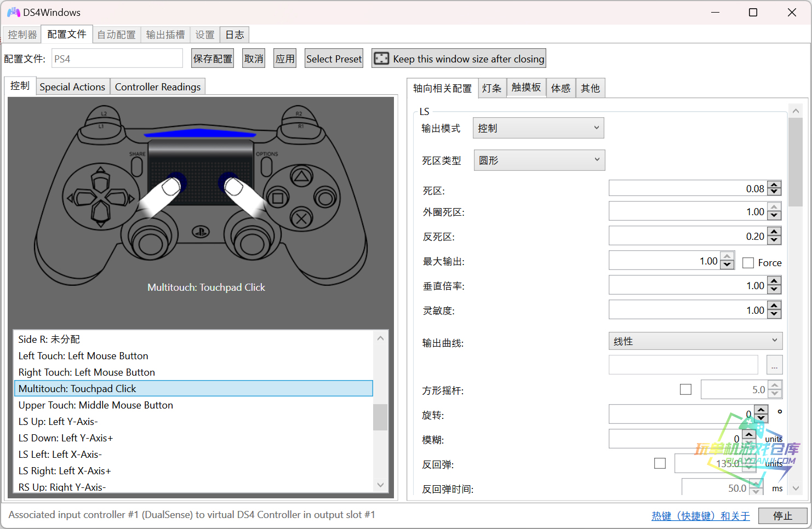This screenshot has width=812, height=529.
Task: Increase the 死区 value with the up arrow
Action: [x=774, y=185]
